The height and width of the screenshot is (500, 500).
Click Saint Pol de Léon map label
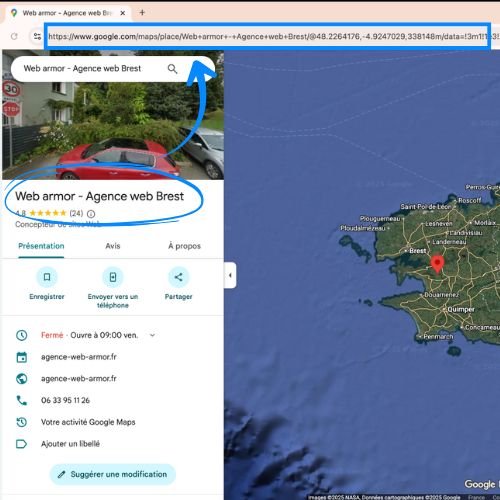426,207
